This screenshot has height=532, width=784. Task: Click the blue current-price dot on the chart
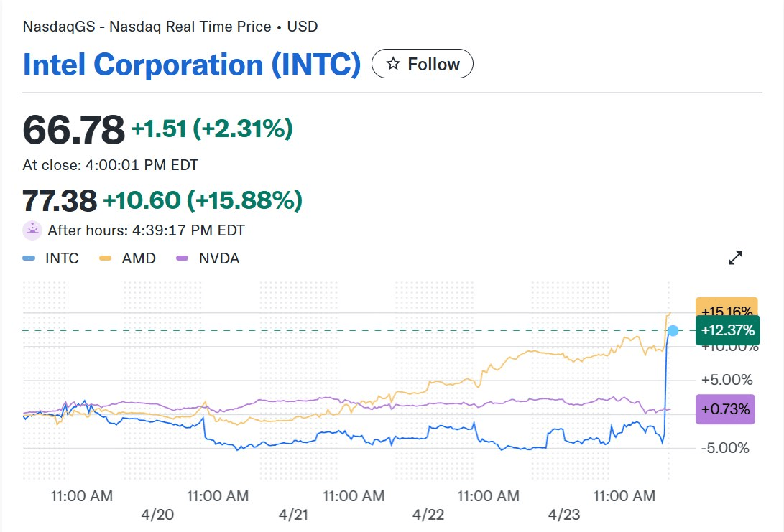coord(673,331)
